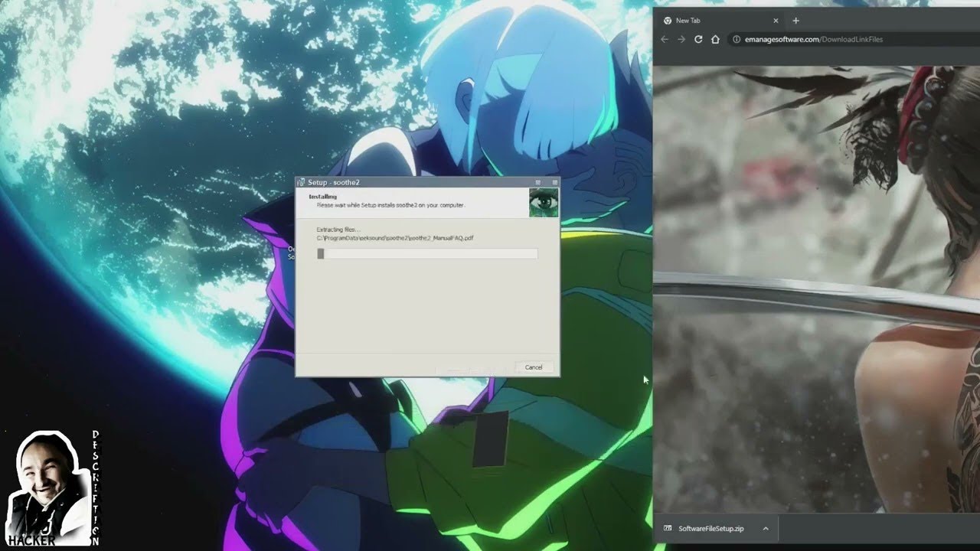Cancel the soothe2 installation

click(x=534, y=367)
